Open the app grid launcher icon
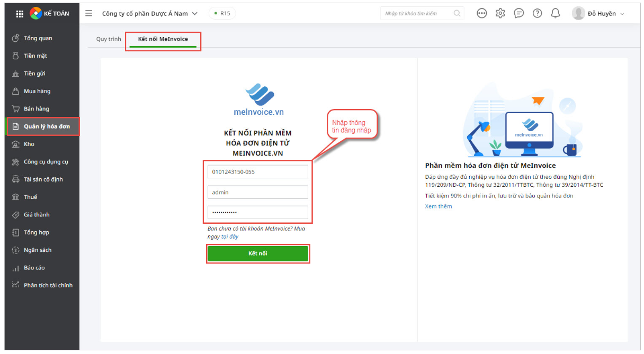644x354 pixels. pos(20,14)
